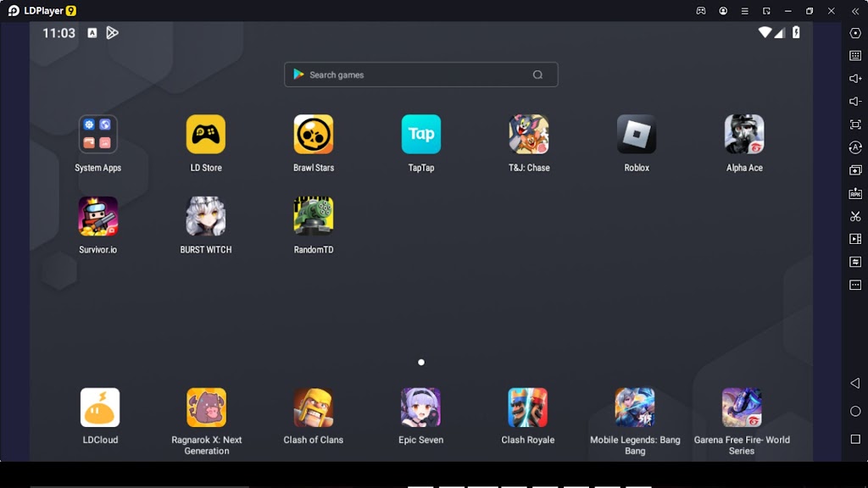Screen dimensions: 868x488
Task: Launch LD Store app
Action: pyautogui.click(x=206, y=134)
